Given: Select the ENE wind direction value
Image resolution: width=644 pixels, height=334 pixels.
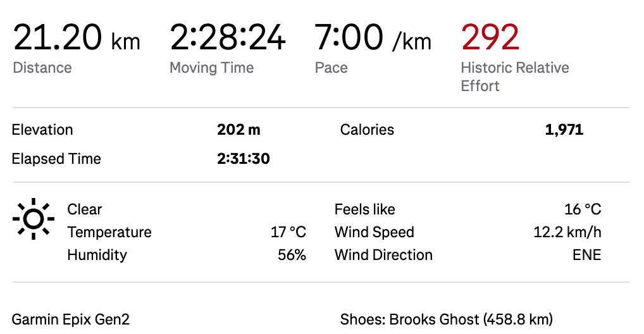Looking at the screenshot, I should 586,255.
